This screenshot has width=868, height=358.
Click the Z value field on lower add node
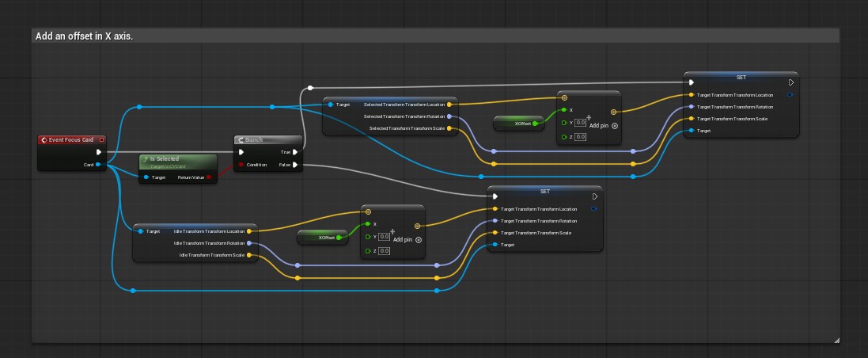(x=385, y=251)
